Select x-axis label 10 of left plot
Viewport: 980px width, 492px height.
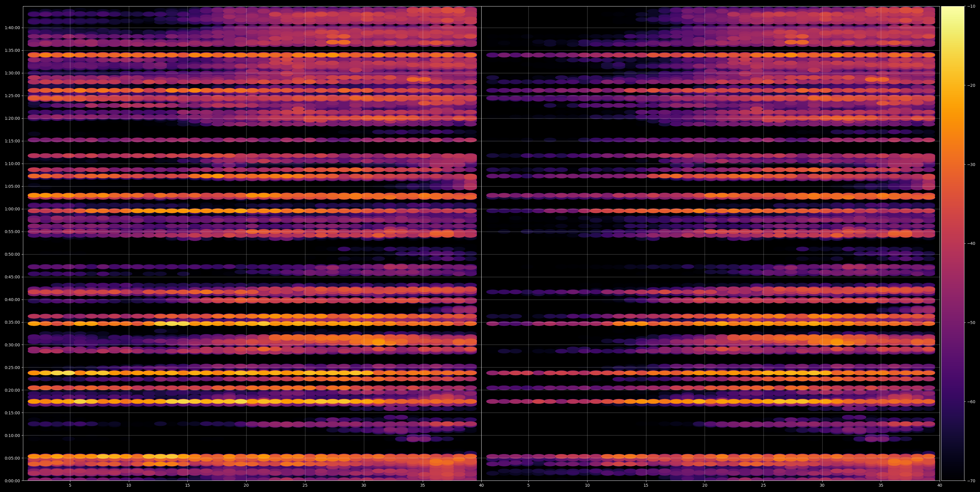pos(129,486)
